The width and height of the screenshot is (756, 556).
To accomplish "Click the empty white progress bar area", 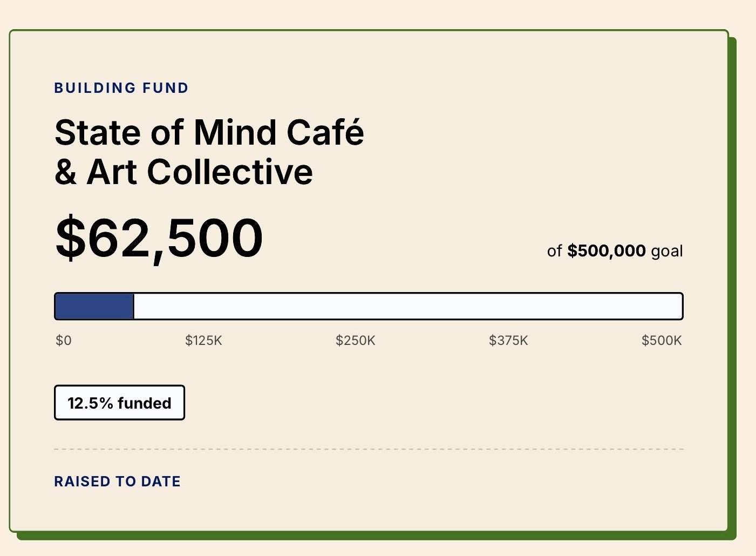I will point(408,306).
